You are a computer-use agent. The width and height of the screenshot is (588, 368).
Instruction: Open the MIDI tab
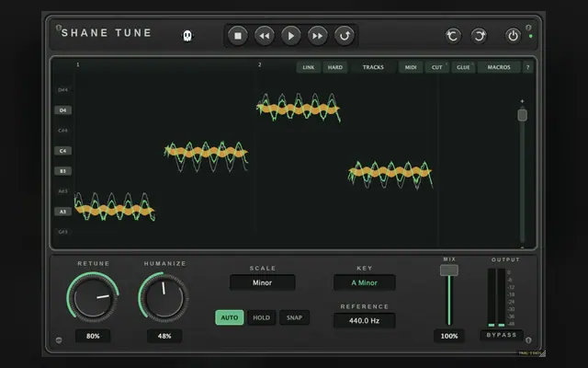pyautogui.click(x=411, y=67)
